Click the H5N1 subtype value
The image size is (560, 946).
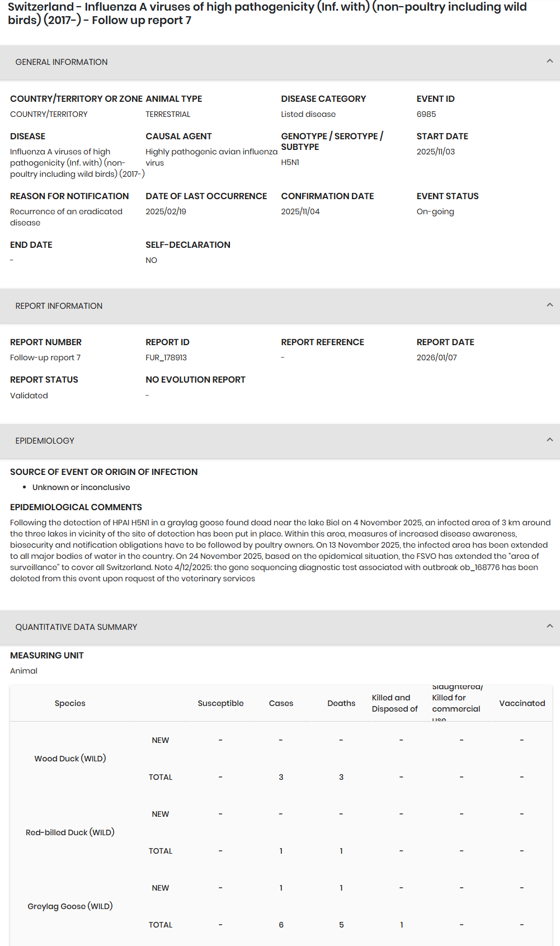point(290,162)
